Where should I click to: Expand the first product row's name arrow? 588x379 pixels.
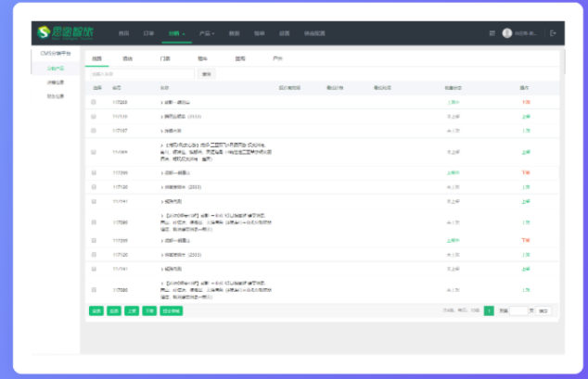point(161,102)
